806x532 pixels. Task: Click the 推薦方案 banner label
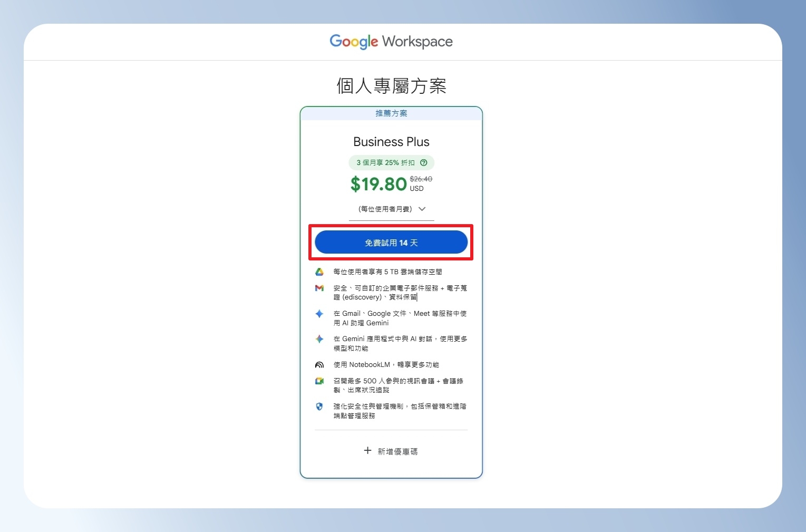391,113
